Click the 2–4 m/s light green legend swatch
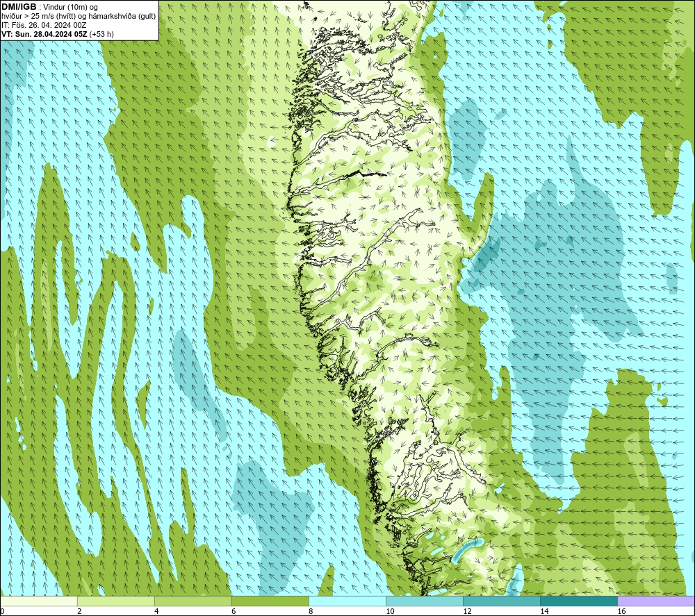Viewport: 695px width, 616px height. pyautogui.click(x=115, y=601)
